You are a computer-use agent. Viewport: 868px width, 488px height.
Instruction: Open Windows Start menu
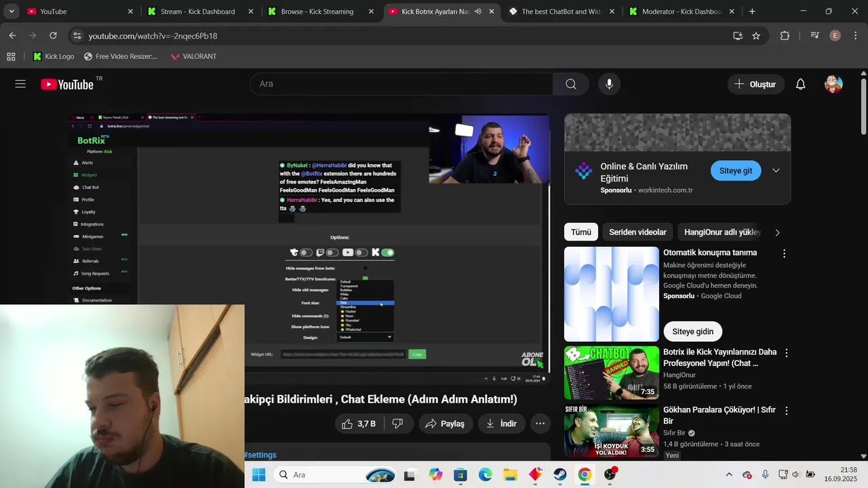[x=259, y=475]
